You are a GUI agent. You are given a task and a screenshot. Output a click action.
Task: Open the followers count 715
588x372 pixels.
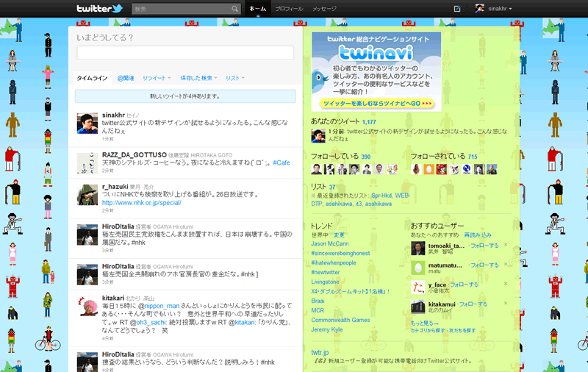473,157
